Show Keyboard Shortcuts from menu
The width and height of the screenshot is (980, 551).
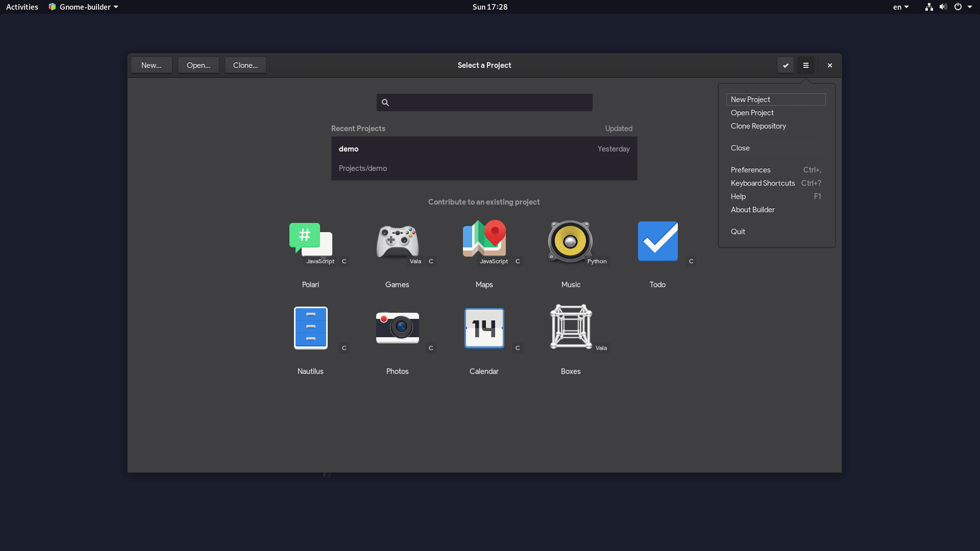tap(776, 183)
